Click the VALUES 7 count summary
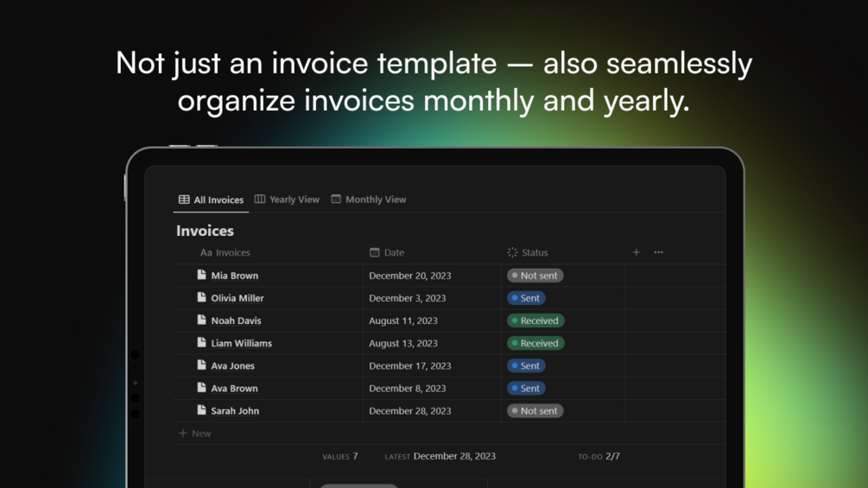 pos(340,456)
